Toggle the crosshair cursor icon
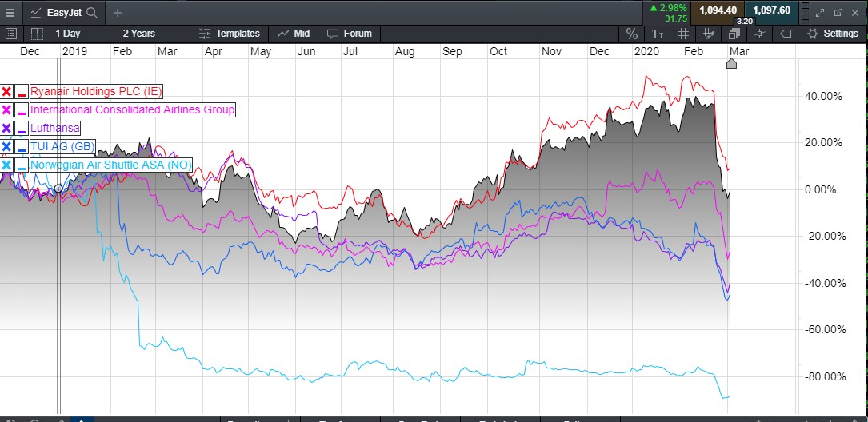868x422 pixels. pyautogui.click(x=760, y=34)
